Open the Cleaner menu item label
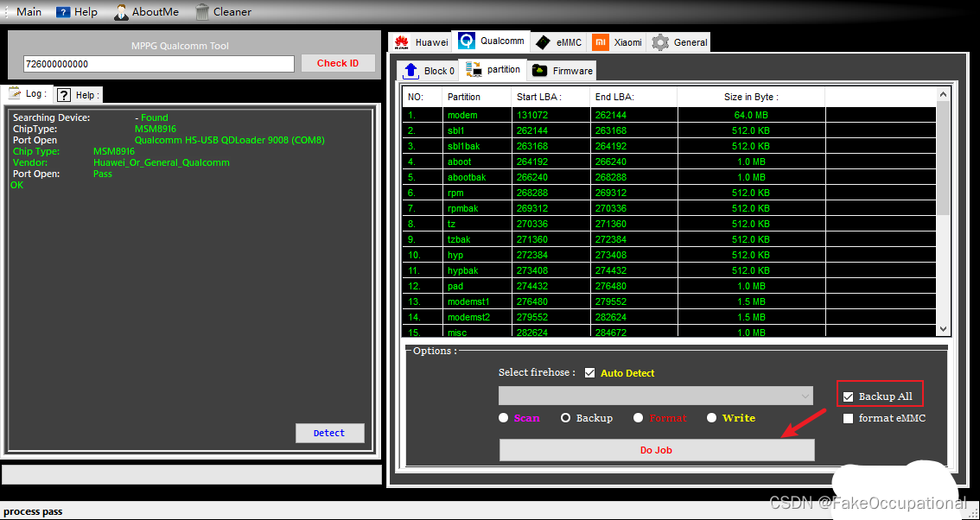980x520 pixels. tap(232, 12)
